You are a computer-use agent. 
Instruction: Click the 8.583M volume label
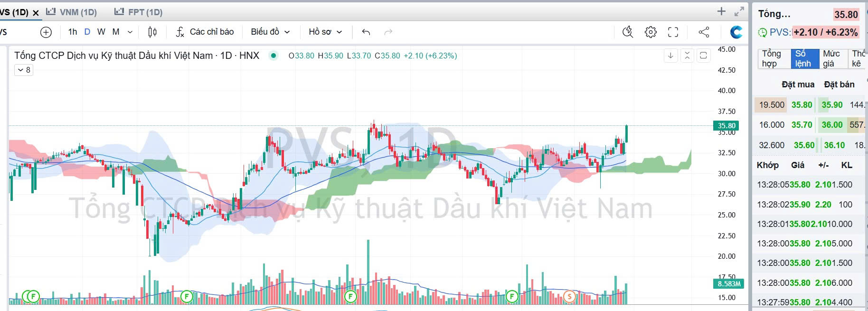(729, 284)
